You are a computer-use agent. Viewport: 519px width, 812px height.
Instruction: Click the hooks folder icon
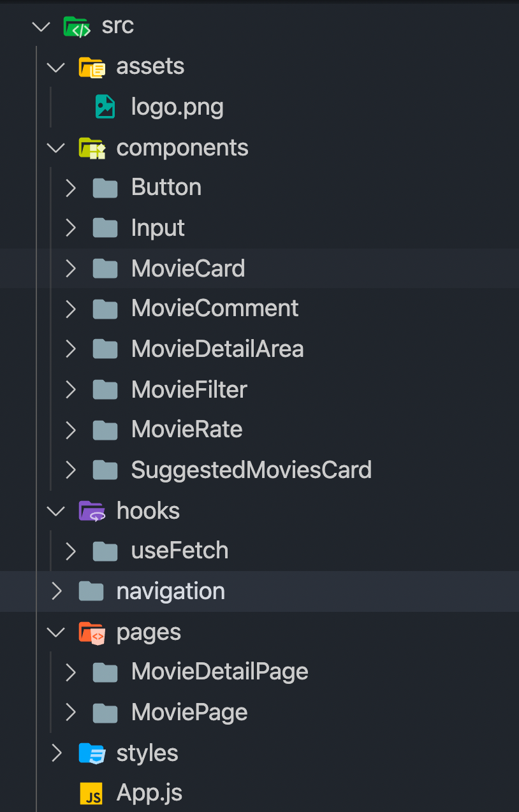click(x=92, y=510)
